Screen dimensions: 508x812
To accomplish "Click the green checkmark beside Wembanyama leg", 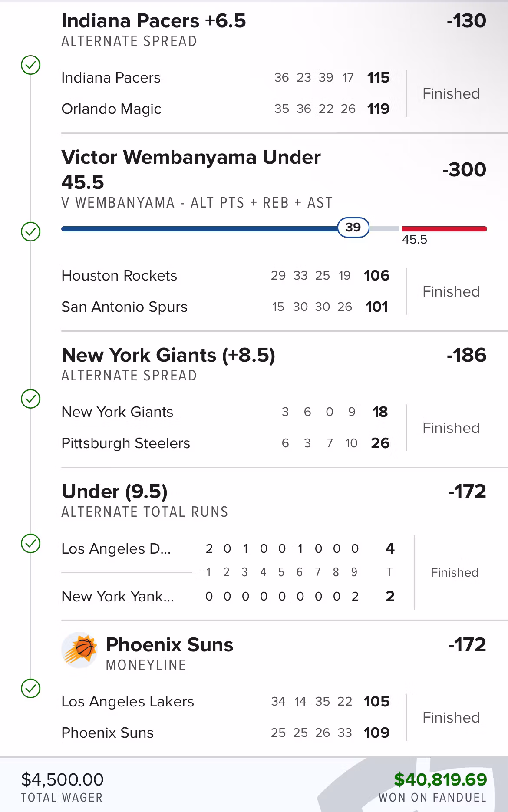I will 31,231.
